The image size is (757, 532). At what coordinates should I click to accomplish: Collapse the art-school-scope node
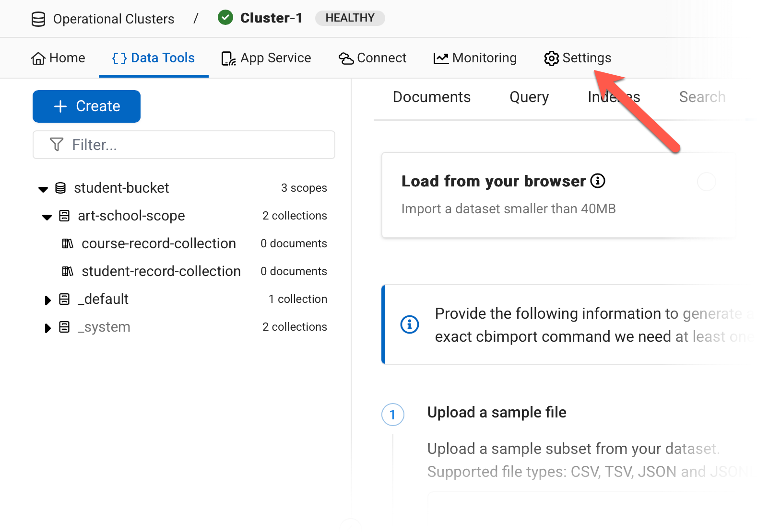click(x=47, y=217)
